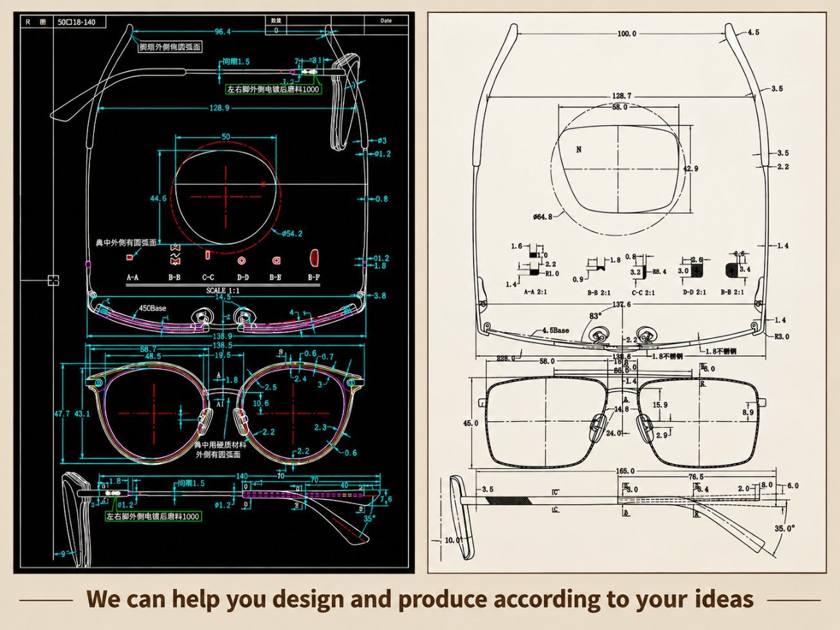Click the 'B-F' section label

(314, 278)
